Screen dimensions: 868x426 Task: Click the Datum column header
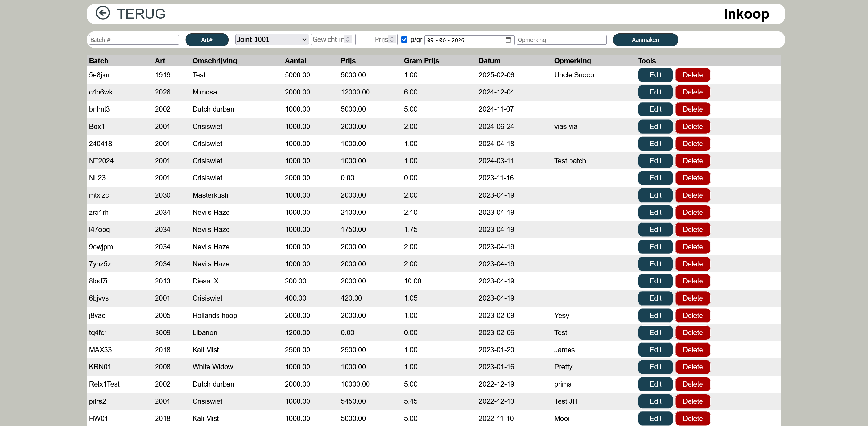pyautogui.click(x=489, y=61)
